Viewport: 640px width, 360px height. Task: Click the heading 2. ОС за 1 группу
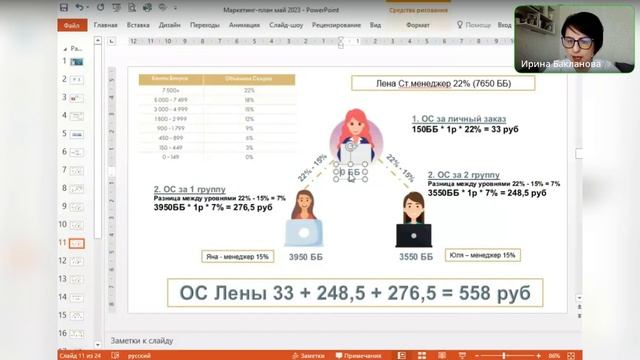pos(189,189)
